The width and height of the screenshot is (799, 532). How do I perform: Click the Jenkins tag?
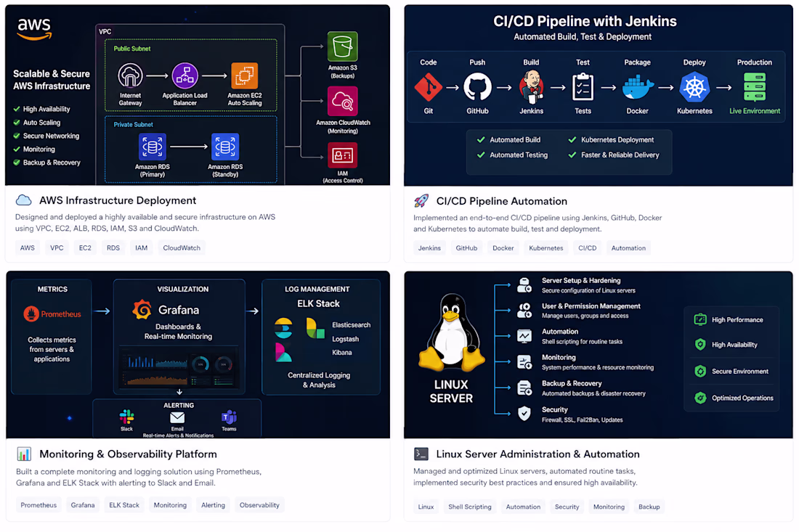[429, 248]
